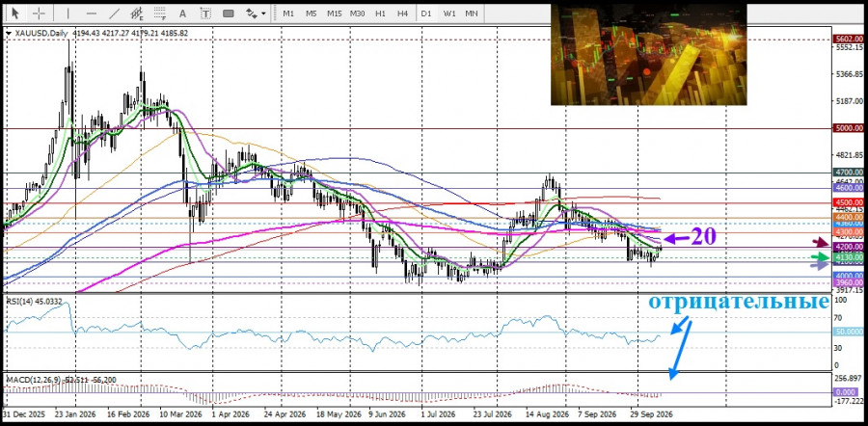This screenshot has height=426, width=868.
Task: Select the text label tool
Action: 205,13
